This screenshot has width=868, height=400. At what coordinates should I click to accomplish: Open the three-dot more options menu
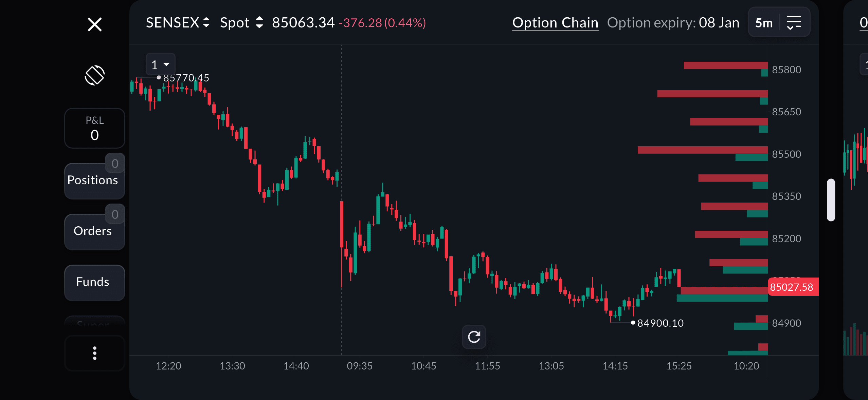[94, 353]
